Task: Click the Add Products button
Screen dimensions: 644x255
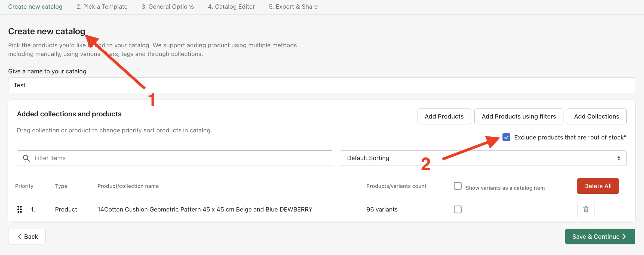Action: 444,116
